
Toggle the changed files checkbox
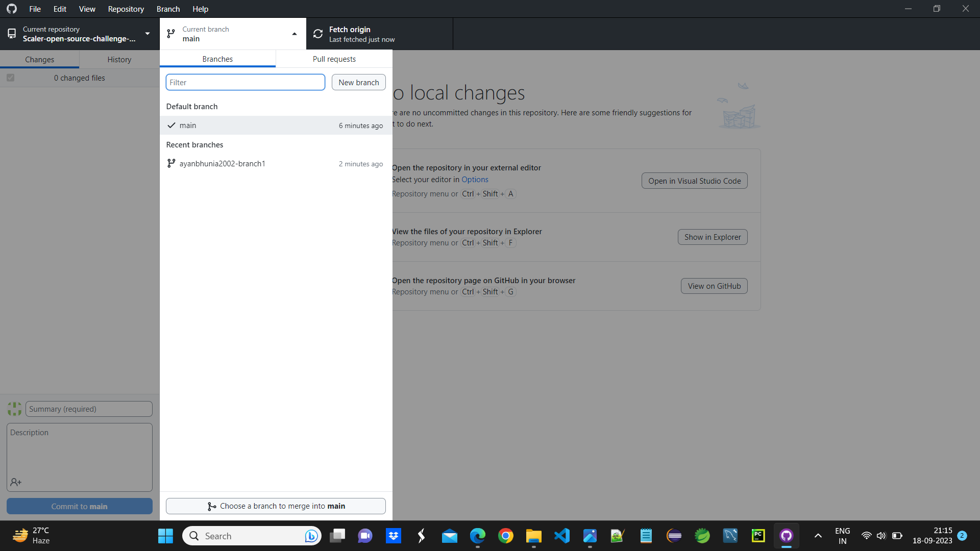click(10, 78)
